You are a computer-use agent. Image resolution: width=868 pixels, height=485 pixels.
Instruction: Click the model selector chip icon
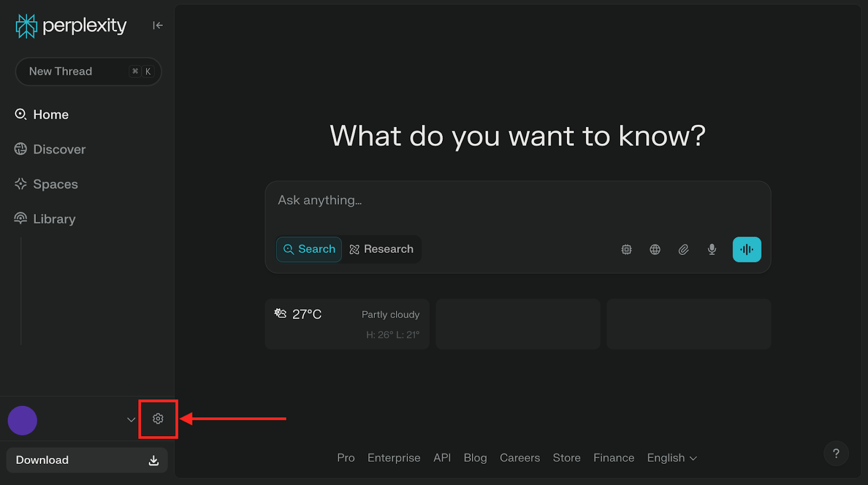(627, 250)
